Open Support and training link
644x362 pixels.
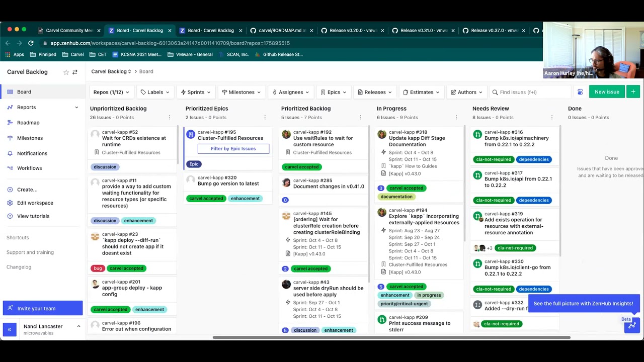(30, 252)
